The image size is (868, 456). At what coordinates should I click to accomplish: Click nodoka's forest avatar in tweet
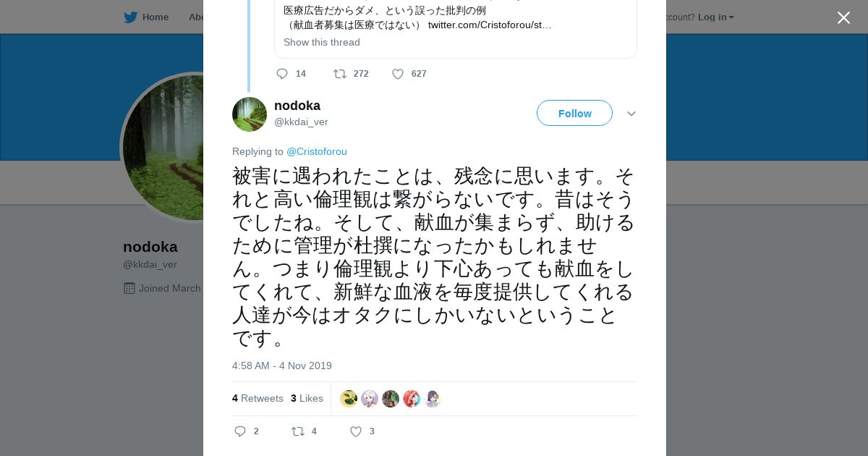(250, 114)
